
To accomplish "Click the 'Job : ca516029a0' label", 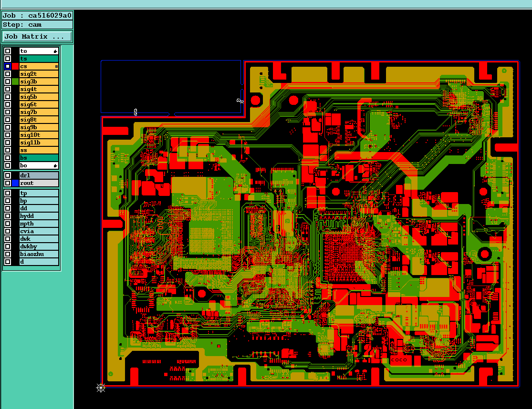I will click(37, 16).
